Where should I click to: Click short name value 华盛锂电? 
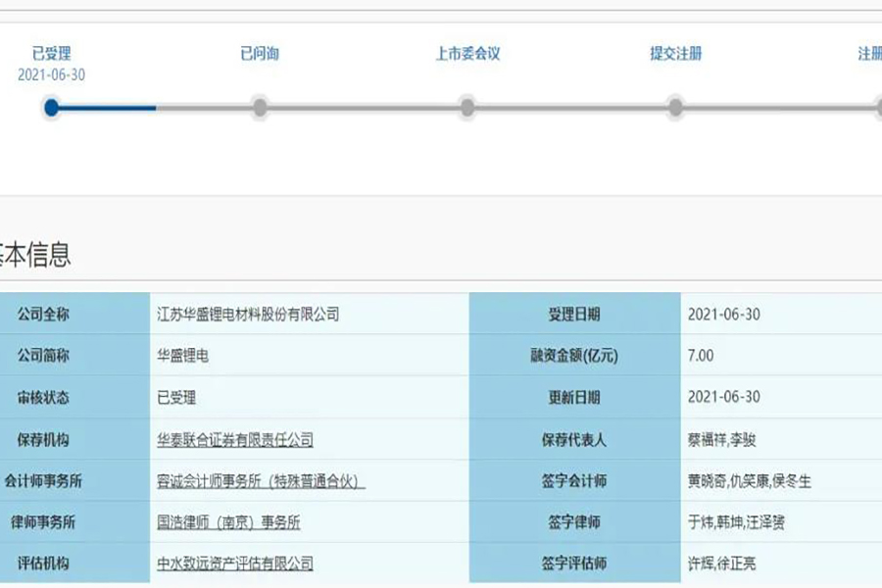(x=183, y=356)
